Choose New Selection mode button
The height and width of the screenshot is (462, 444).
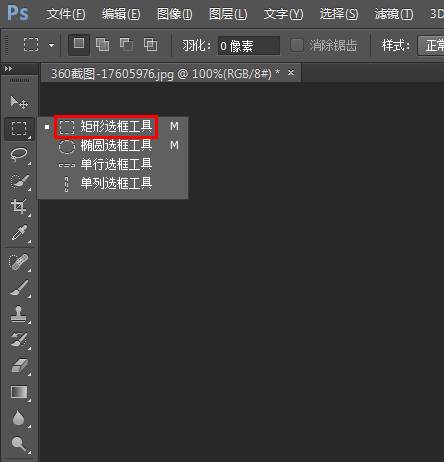(79, 45)
